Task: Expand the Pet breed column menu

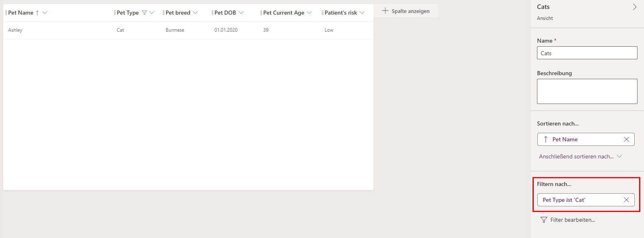Action: click(195, 13)
